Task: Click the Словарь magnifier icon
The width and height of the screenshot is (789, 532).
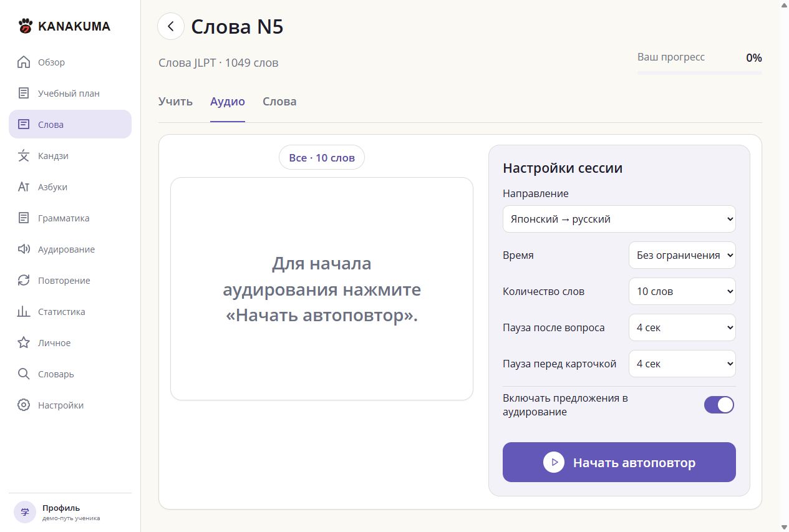Action: click(x=24, y=374)
